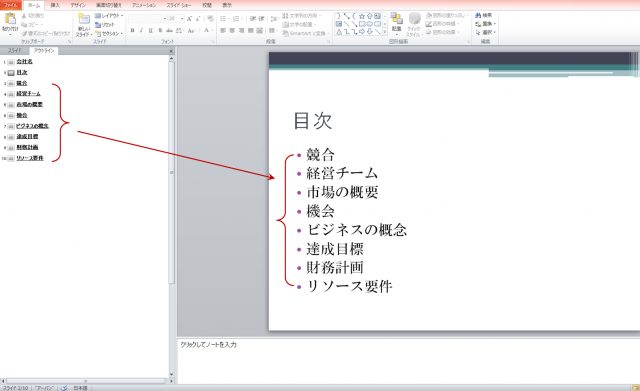The width and height of the screenshot is (640, 391).
Task: Select the up arrow shape in gallery
Action: point(369,16)
